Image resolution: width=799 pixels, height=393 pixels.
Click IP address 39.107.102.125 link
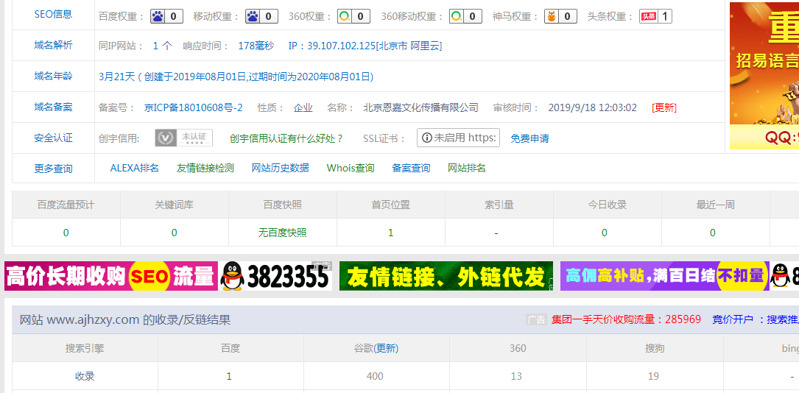(365, 46)
